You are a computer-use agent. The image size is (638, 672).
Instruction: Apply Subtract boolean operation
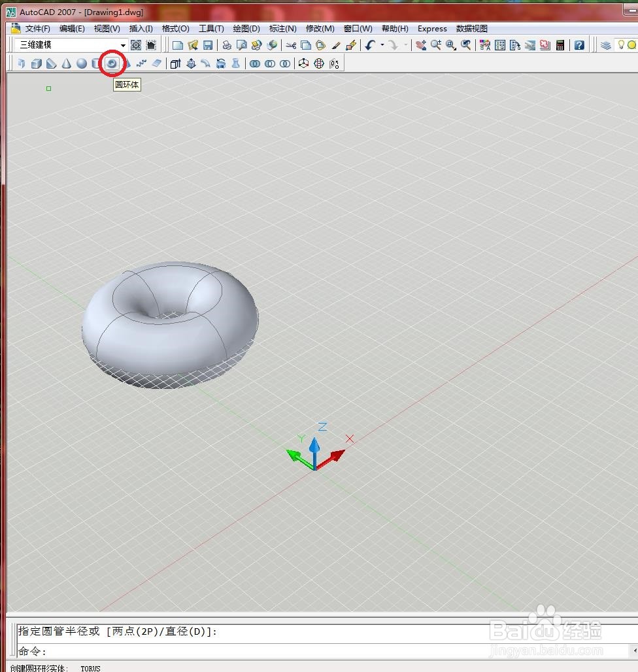click(270, 64)
